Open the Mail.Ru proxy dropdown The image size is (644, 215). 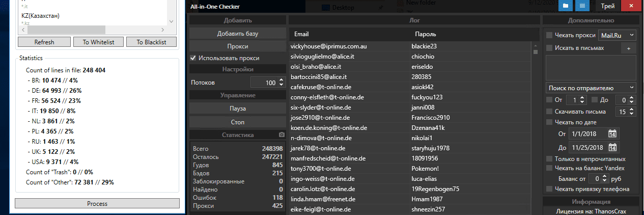[617, 35]
